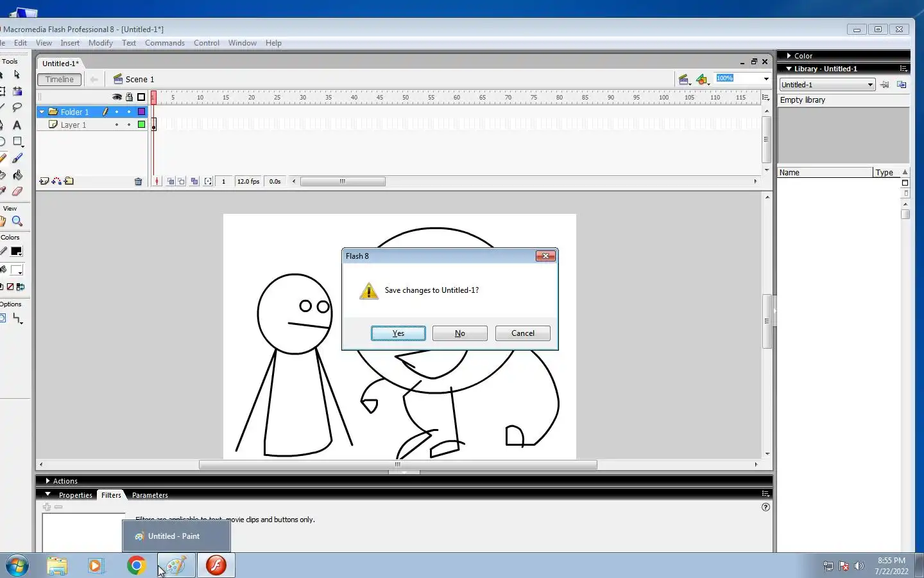Click the Center Frame button

(x=157, y=182)
